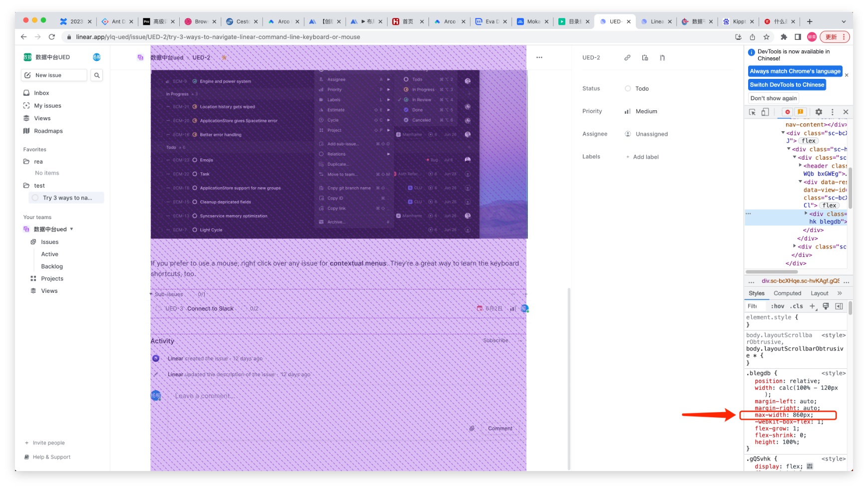
Task: Click Switch DevTools to Chinese
Action: click(787, 85)
